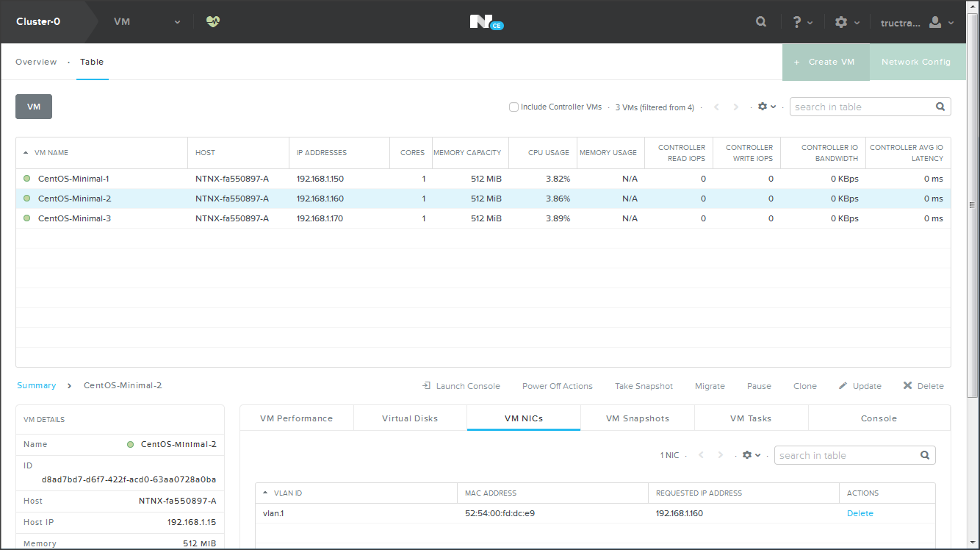Screen dimensions: 980x550
Task: Open the help question mark menu
Action: coord(797,22)
